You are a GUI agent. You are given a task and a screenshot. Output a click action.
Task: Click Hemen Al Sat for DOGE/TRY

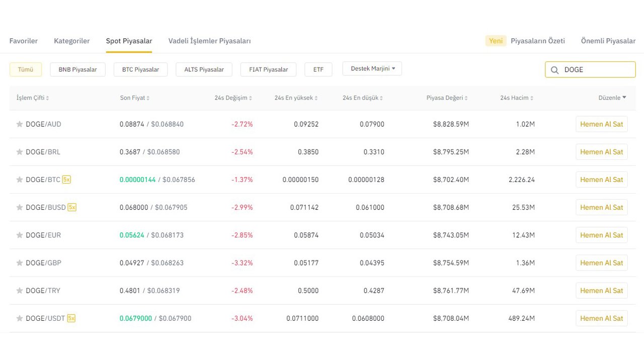[602, 291]
